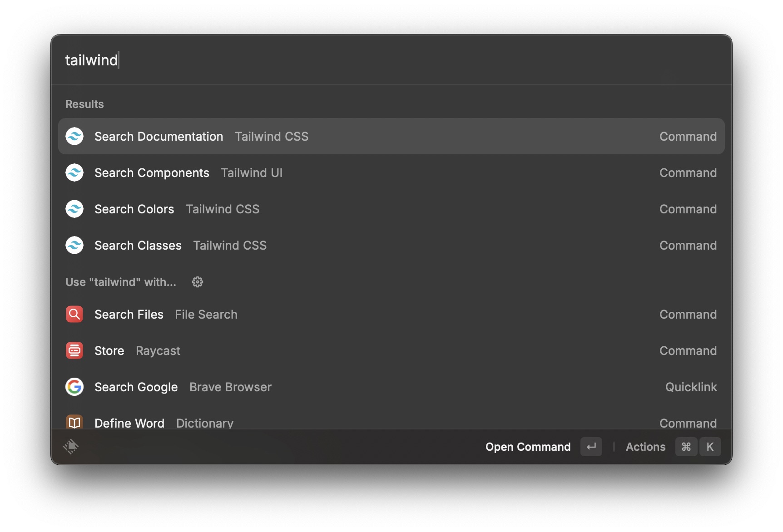This screenshot has height=532, width=783.
Task: Click the Dictionary book icon
Action: tap(74, 422)
